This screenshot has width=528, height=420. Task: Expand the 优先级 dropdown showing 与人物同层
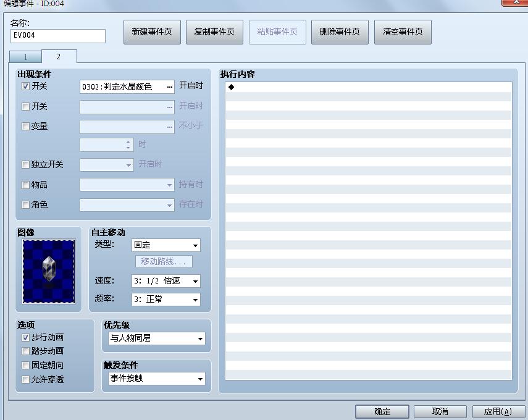coord(157,338)
